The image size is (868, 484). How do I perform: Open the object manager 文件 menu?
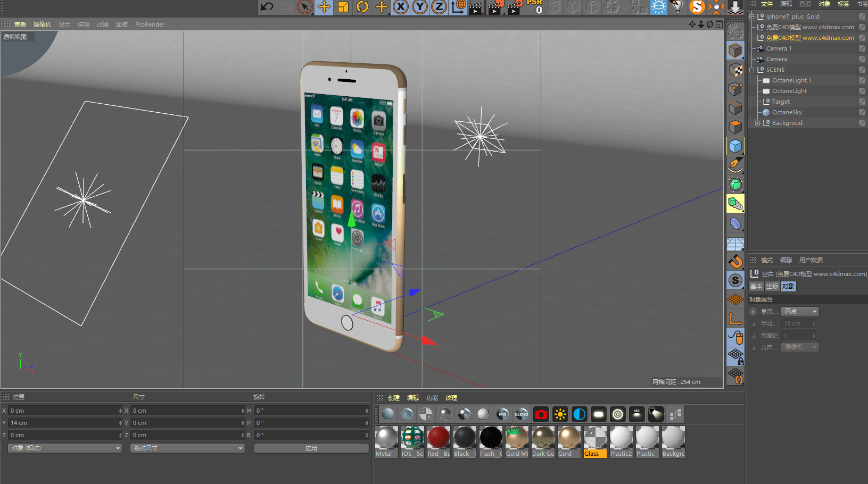click(767, 4)
